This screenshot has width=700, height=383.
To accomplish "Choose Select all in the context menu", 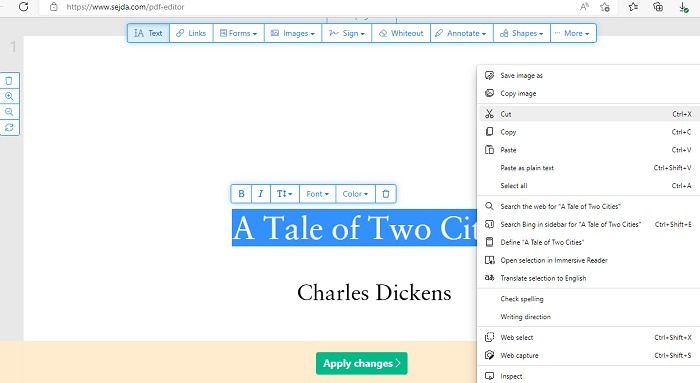I will pos(588,186).
